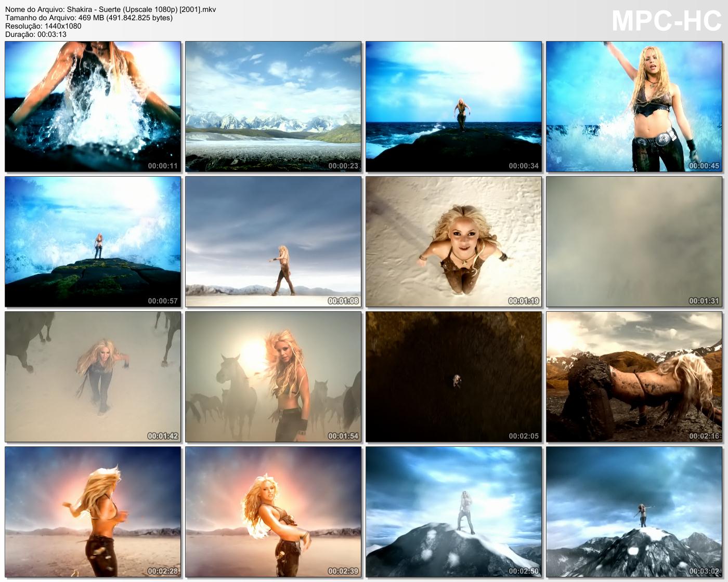Select the 'Nome do Arquivo' file name line
The image size is (728, 582).
coord(111,9)
